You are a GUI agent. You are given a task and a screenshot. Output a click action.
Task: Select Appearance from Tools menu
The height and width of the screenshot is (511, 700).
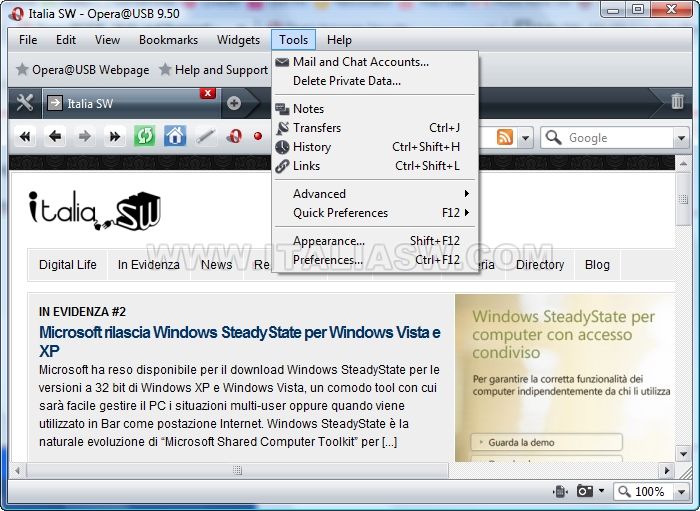375,241
